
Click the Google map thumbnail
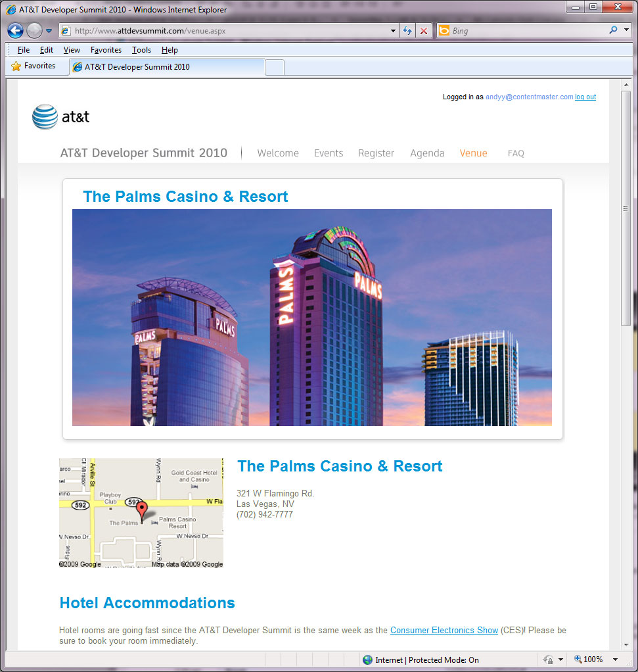point(141,513)
